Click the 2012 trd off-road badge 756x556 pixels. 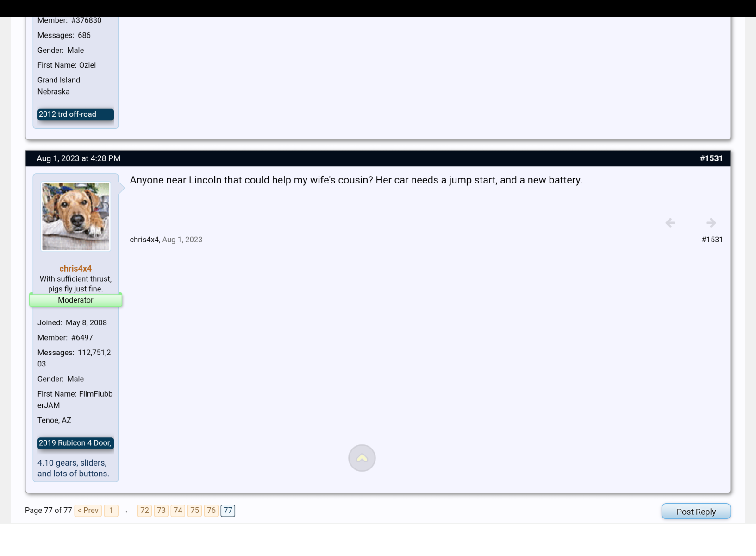(75, 114)
